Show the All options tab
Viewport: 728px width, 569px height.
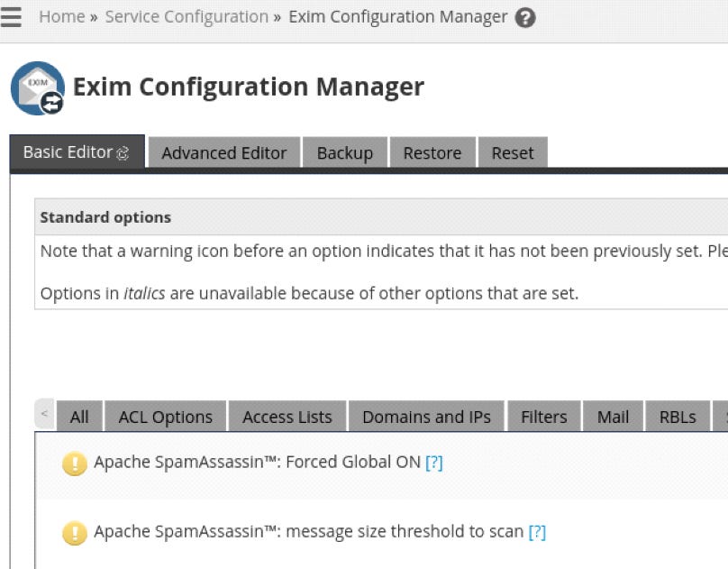(79, 417)
